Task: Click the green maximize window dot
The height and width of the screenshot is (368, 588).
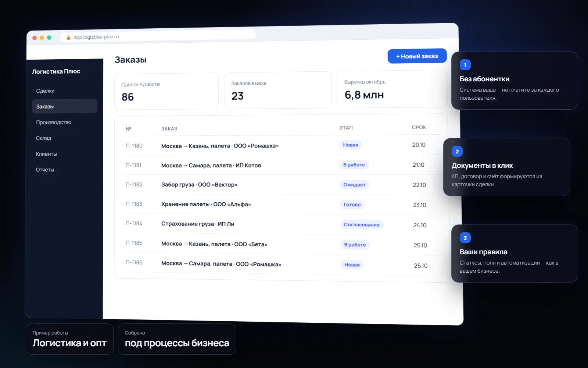Action: click(x=49, y=38)
